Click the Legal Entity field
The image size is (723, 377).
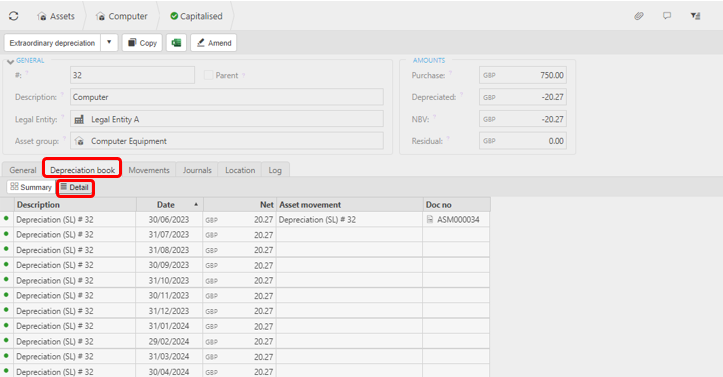tap(227, 119)
